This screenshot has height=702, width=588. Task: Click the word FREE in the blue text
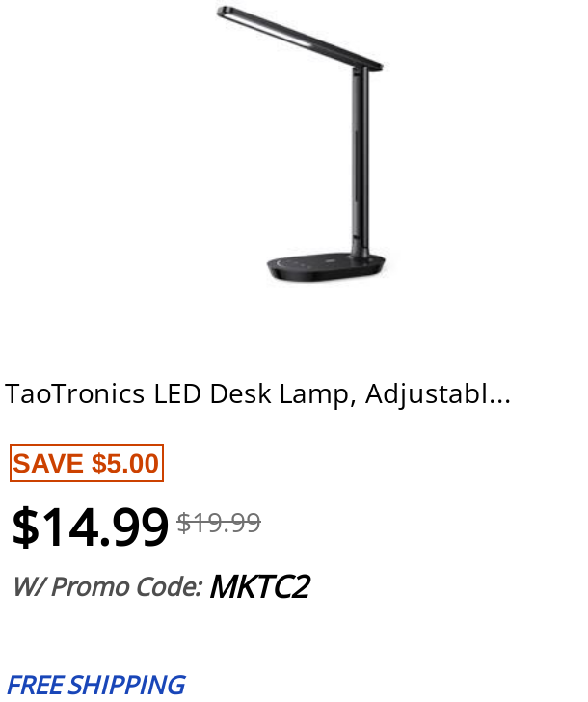pos(35,685)
